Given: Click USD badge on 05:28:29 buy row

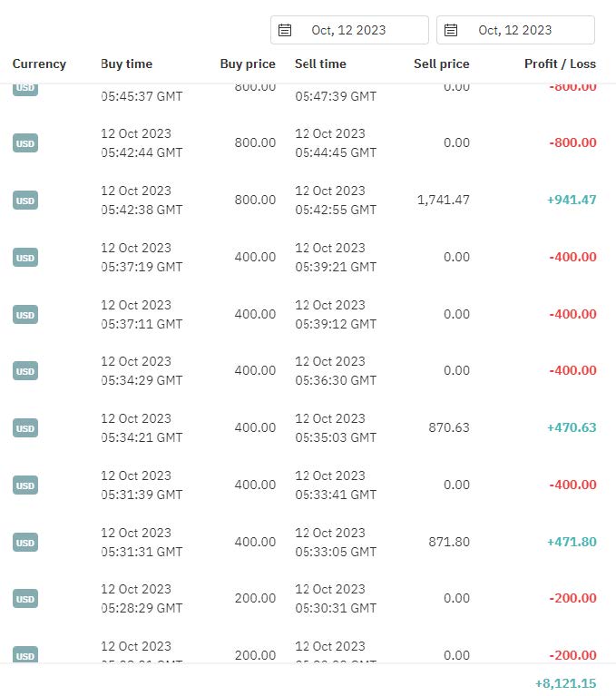Looking at the screenshot, I should click(x=25, y=599).
